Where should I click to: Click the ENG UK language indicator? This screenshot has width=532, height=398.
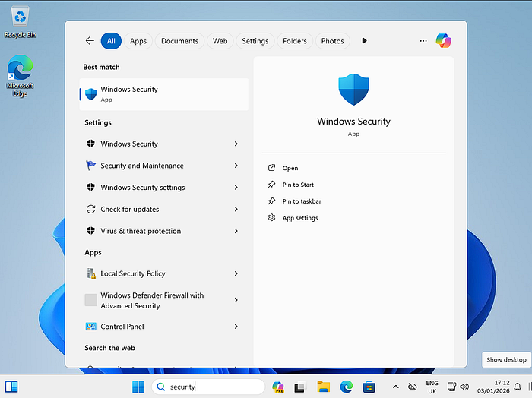coord(432,387)
